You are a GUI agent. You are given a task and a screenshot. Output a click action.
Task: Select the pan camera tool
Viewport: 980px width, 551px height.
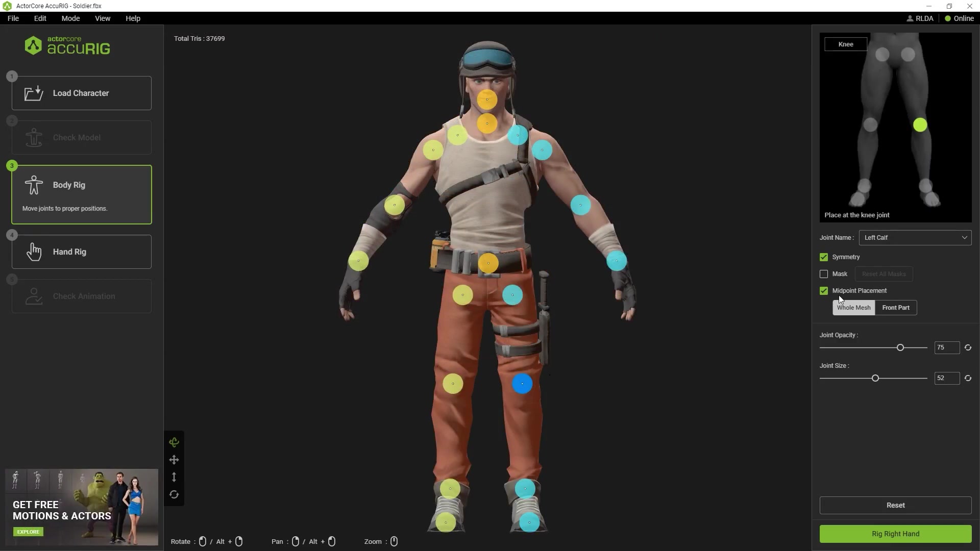[x=174, y=460]
